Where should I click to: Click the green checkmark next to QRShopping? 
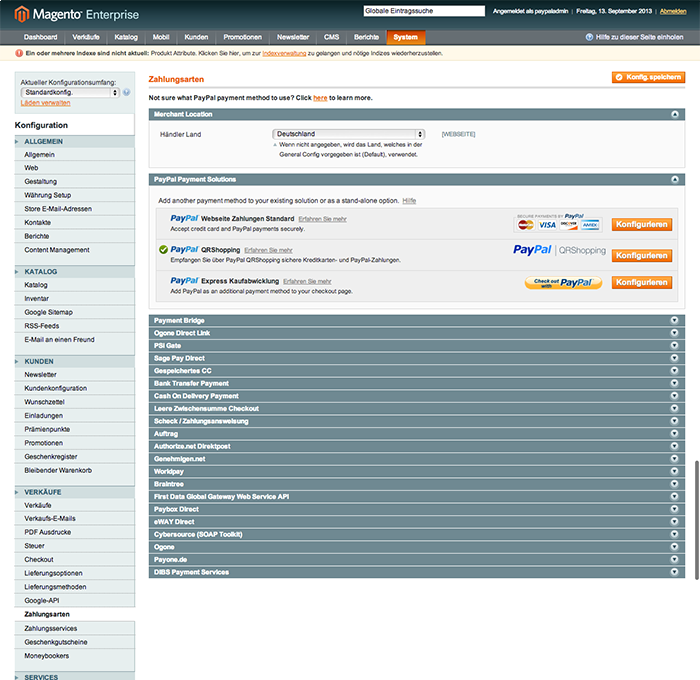click(x=162, y=250)
